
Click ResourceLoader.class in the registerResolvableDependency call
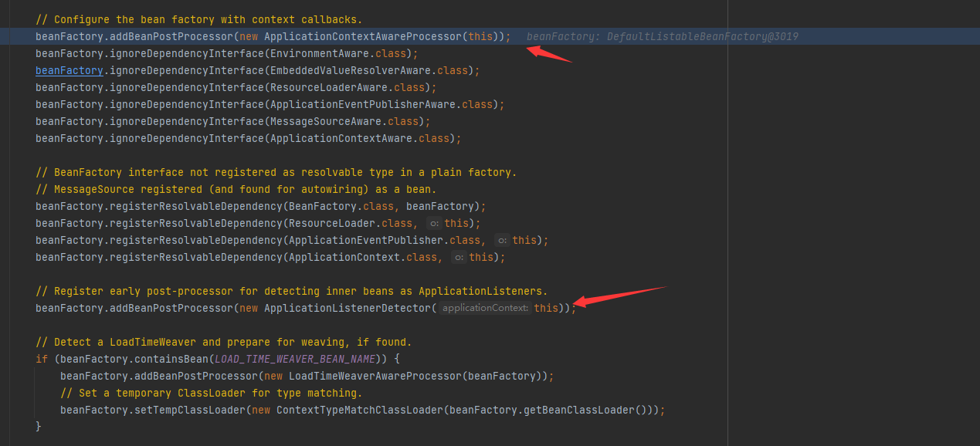click(351, 223)
